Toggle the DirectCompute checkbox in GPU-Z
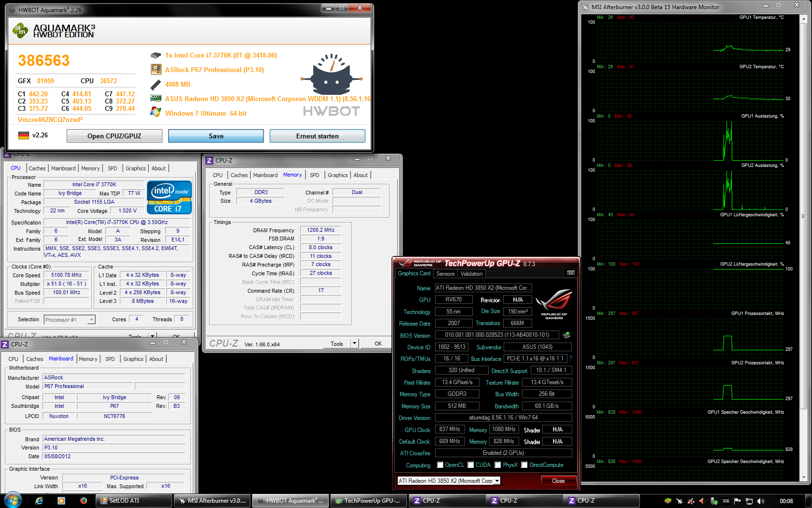812x508 pixels. point(524,465)
